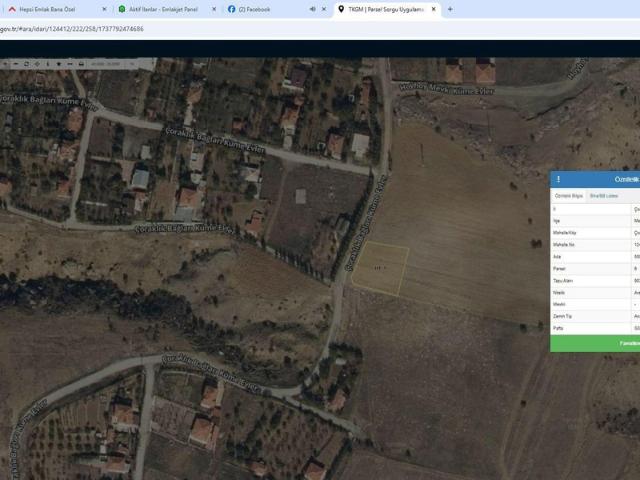Click the address bar URL field
The height and width of the screenshot is (480, 640).
tap(320, 29)
